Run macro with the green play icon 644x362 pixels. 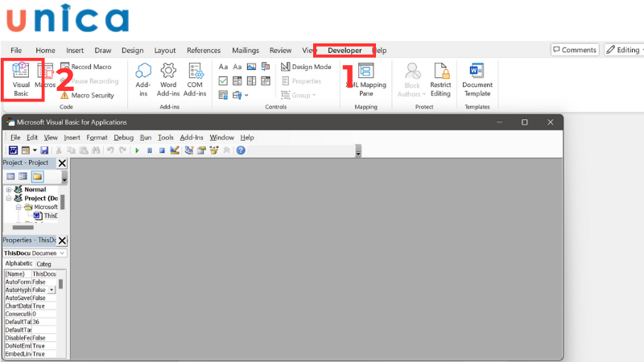point(137,150)
